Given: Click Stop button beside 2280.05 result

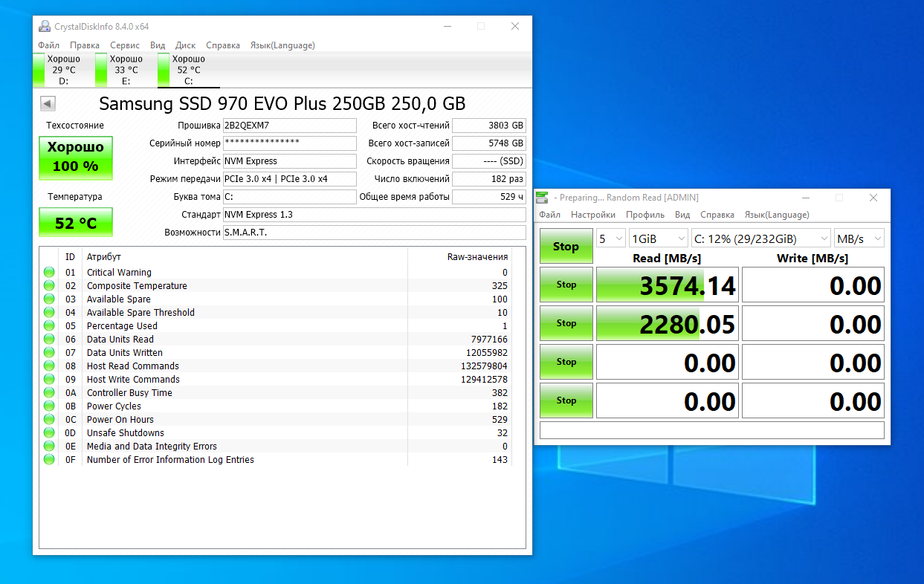Looking at the screenshot, I should [566, 323].
